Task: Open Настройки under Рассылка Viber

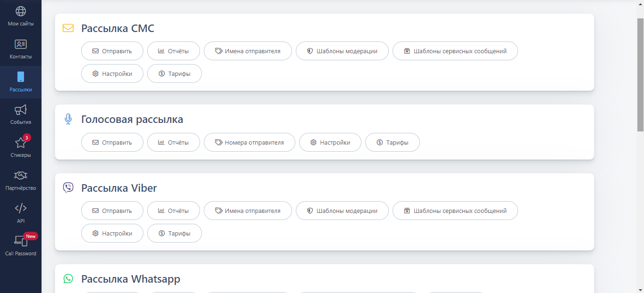Action: point(112,233)
